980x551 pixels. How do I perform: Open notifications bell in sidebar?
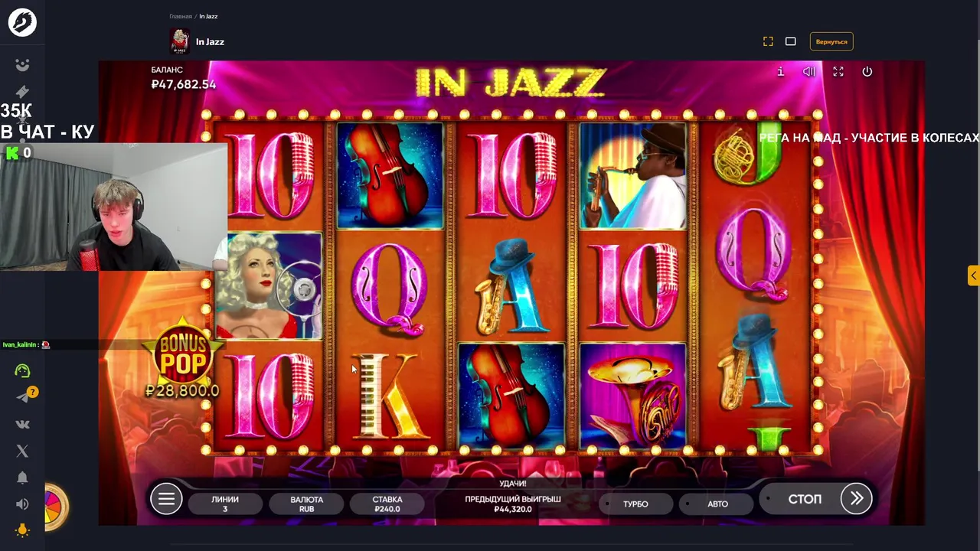[x=22, y=478]
